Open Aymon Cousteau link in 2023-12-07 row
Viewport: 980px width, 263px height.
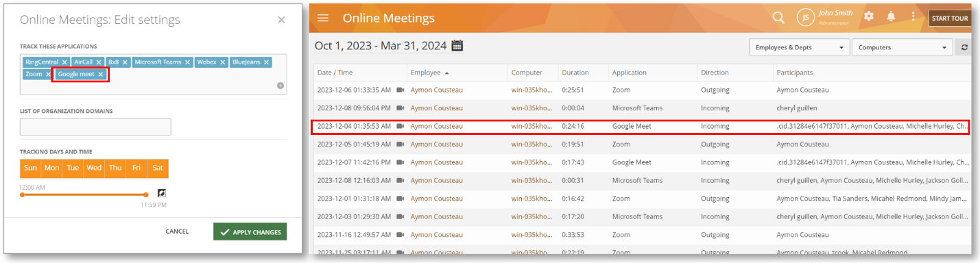[x=436, y=162]
